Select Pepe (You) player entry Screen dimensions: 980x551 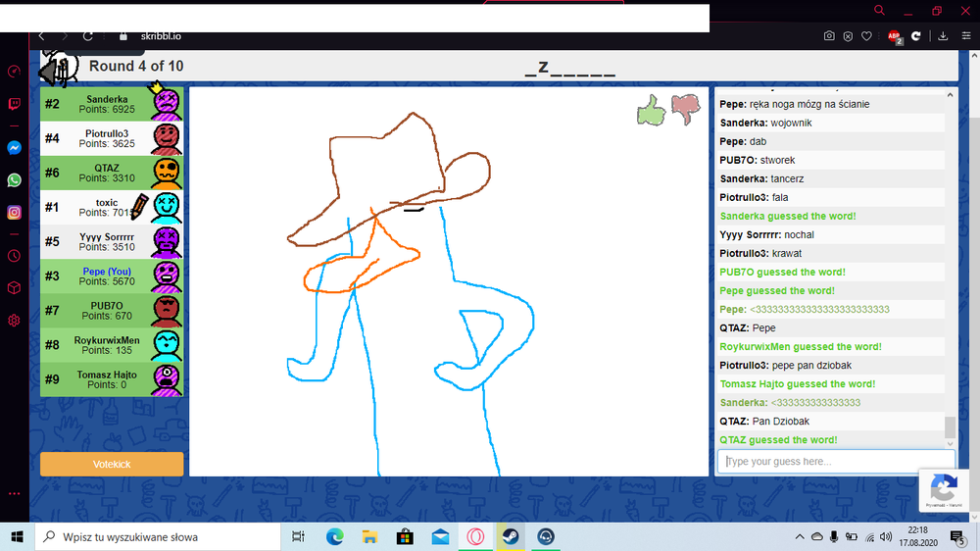point(112,275)
